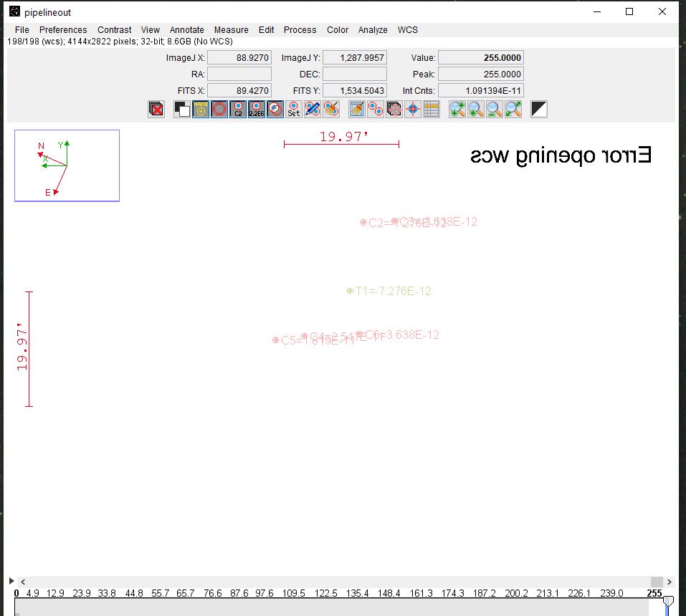The image size is (686, 616).
Task: Open the Set aperture settings icon
Action: point(294,110)
